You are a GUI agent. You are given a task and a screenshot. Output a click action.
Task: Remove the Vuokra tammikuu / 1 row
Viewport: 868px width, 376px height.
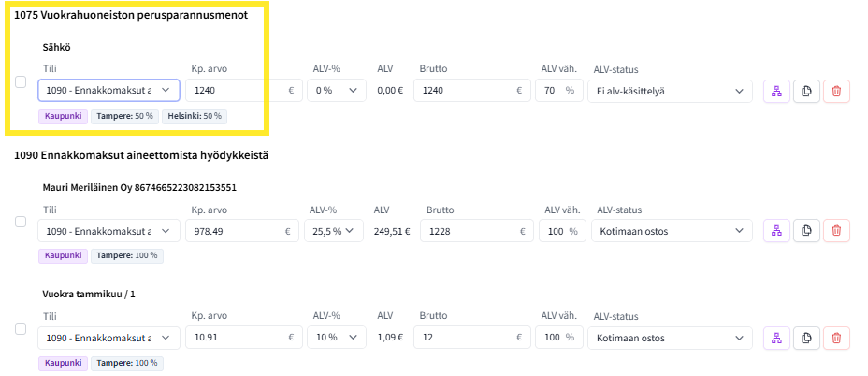[x=836, y=337]
